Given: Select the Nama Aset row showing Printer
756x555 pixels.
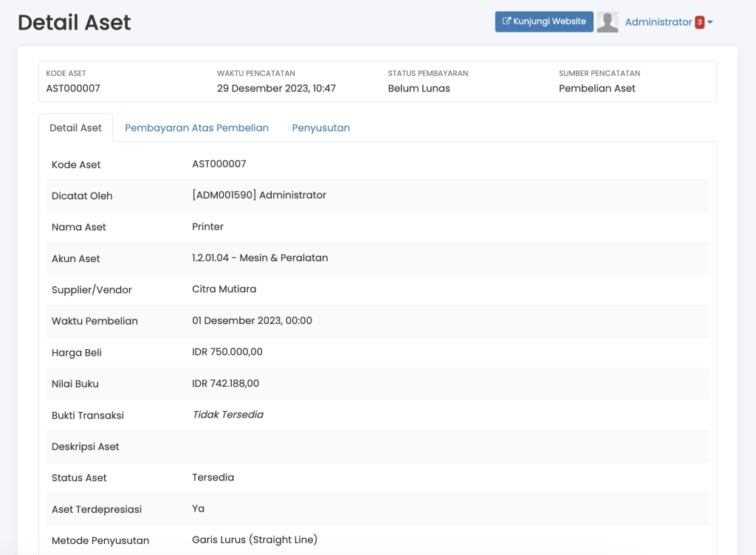Looking at the screenshot, I should (x=207, y=227).
